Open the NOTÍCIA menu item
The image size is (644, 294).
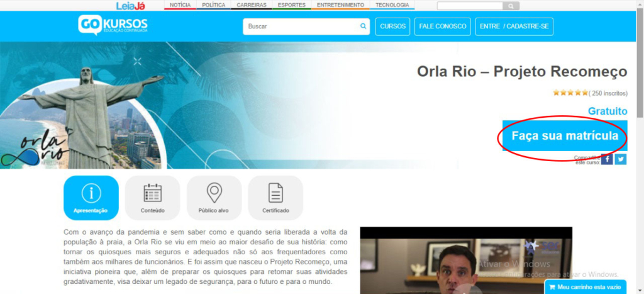click(180, 5)
